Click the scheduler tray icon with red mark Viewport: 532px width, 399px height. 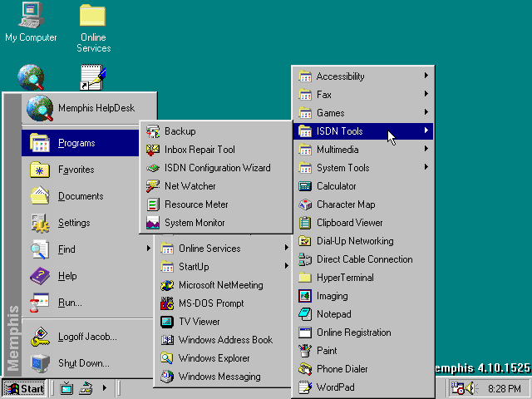457,388
